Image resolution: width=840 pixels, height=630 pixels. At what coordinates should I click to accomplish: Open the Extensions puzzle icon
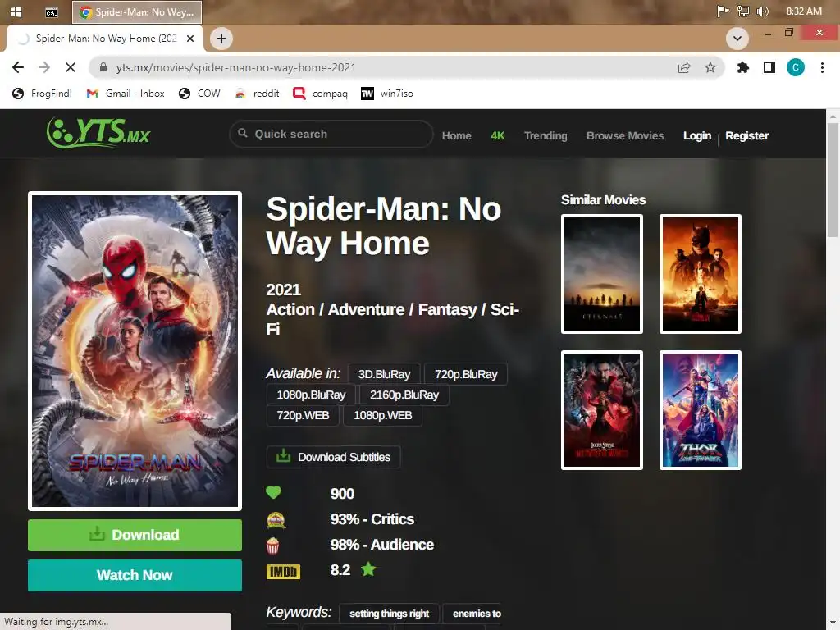pyautogui.click(x=743, y=67)
